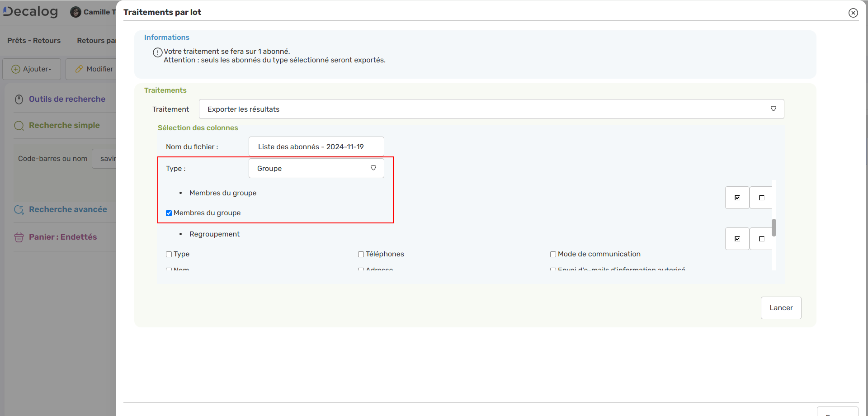
Task: Open the Outils de recherche section
Action: (x=67, y=99)
